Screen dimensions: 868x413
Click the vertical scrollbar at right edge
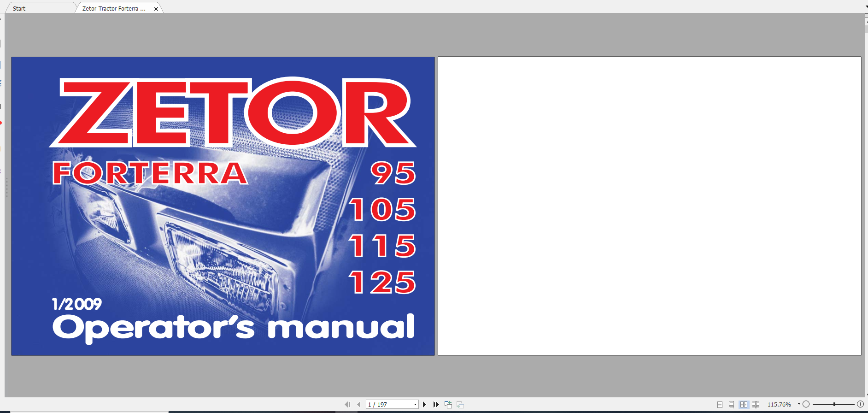point(866,207)
